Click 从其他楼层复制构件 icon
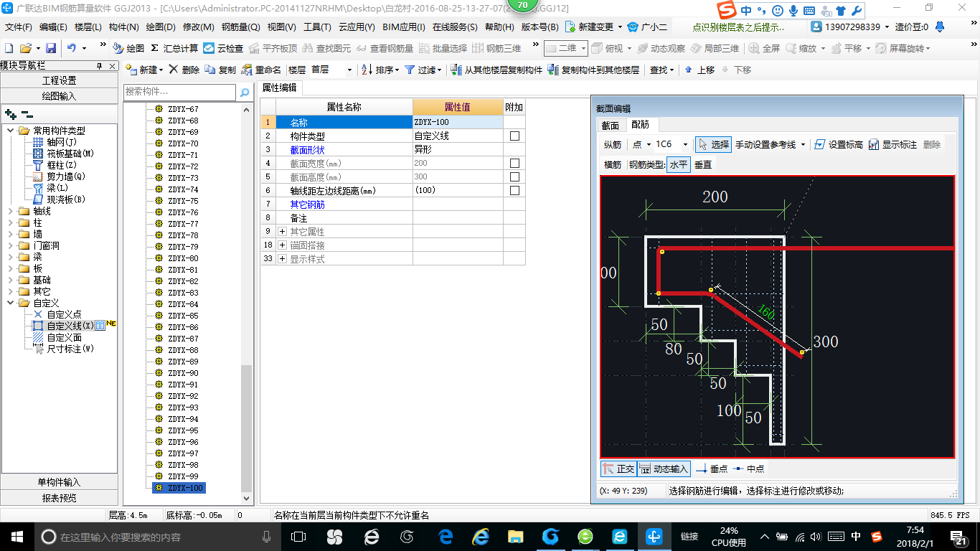Screen dimensions: 980x551 point(496,70)
